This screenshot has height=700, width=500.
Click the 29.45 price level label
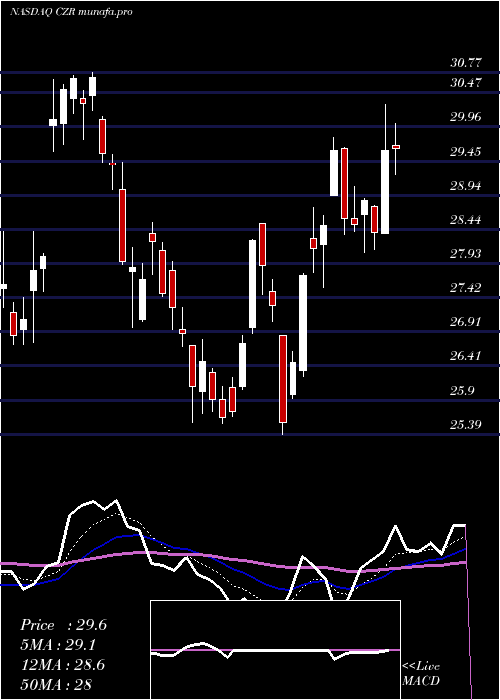(466, 152)
